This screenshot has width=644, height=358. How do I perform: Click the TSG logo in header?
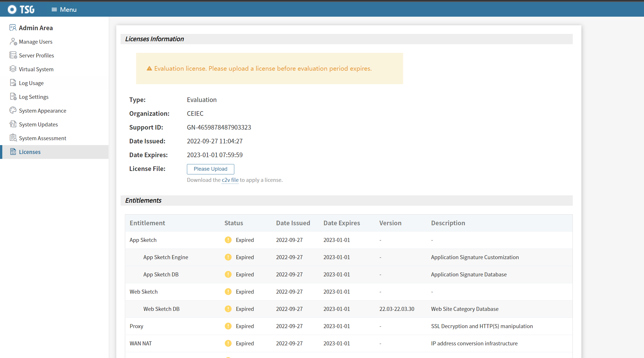21,9
